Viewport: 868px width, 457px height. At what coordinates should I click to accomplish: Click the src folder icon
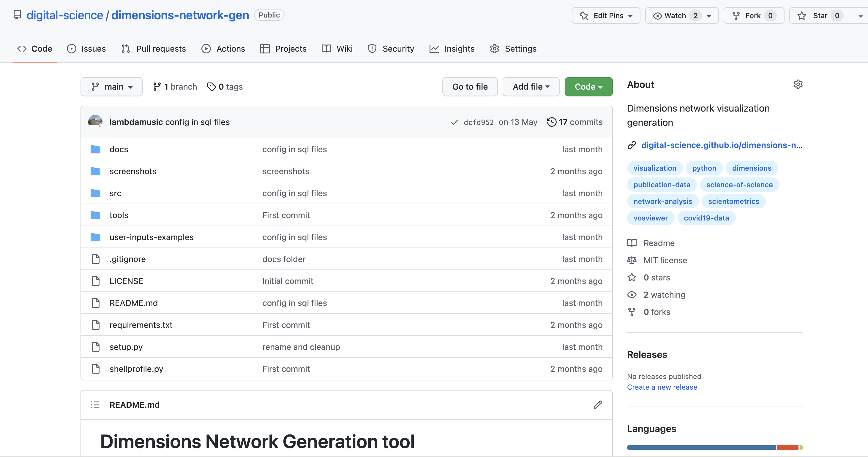[95, 193]
